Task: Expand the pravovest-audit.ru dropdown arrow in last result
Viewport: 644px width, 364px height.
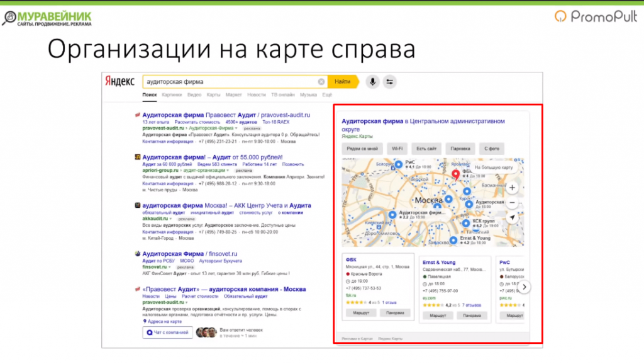Action: click(x=187, y=303)
